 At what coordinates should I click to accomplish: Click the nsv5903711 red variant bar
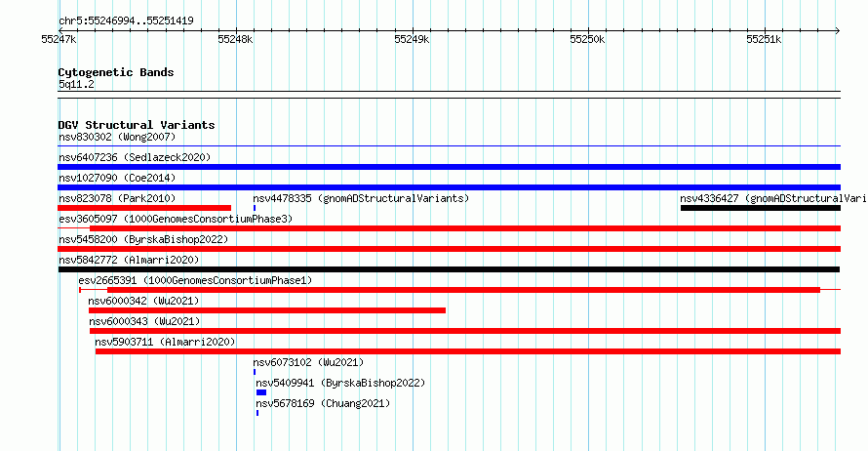pyautogui.click(x=468, y=351)
